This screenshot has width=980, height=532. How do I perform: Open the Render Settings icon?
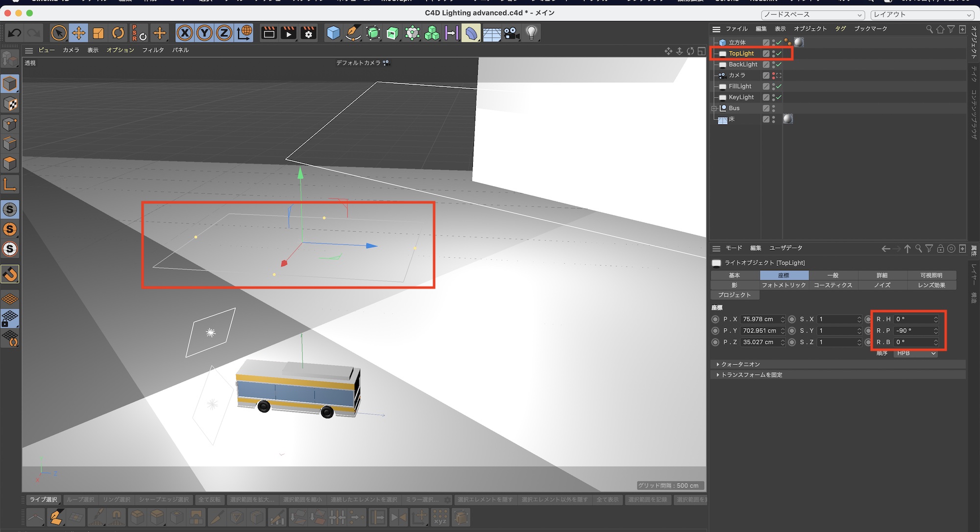pyautogui.click(x=309, y=33)
